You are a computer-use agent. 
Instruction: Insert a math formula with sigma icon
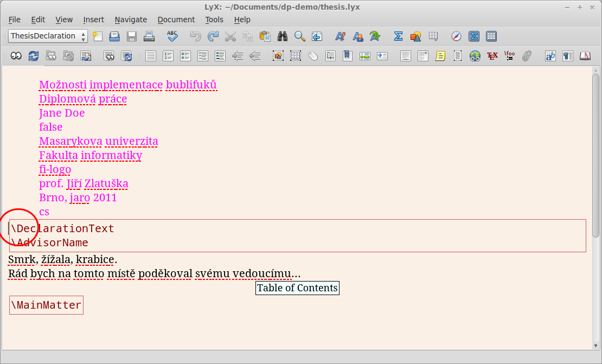click(398, 36)
